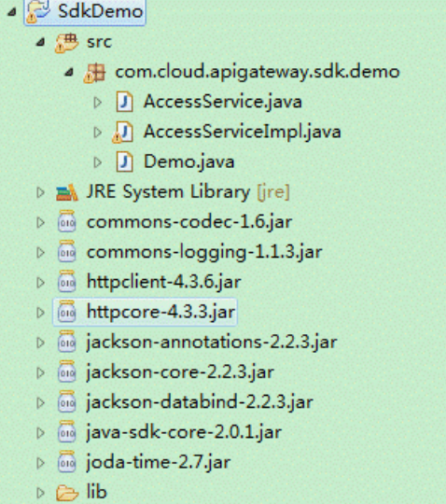Click the src source folder icon

click(67, 43)
